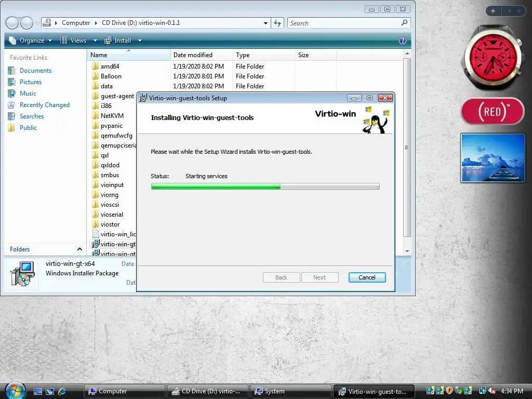Viewport: 532px width, 399px height.
Task: Click Switch between windows quick launch icon
Action: coord(50,391)
